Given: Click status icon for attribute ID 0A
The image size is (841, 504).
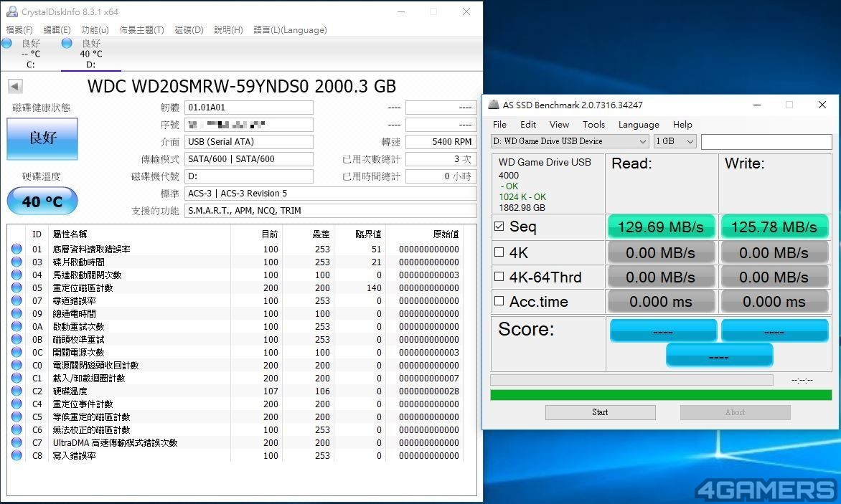Looking at the screenshot, I should [17, 326].
